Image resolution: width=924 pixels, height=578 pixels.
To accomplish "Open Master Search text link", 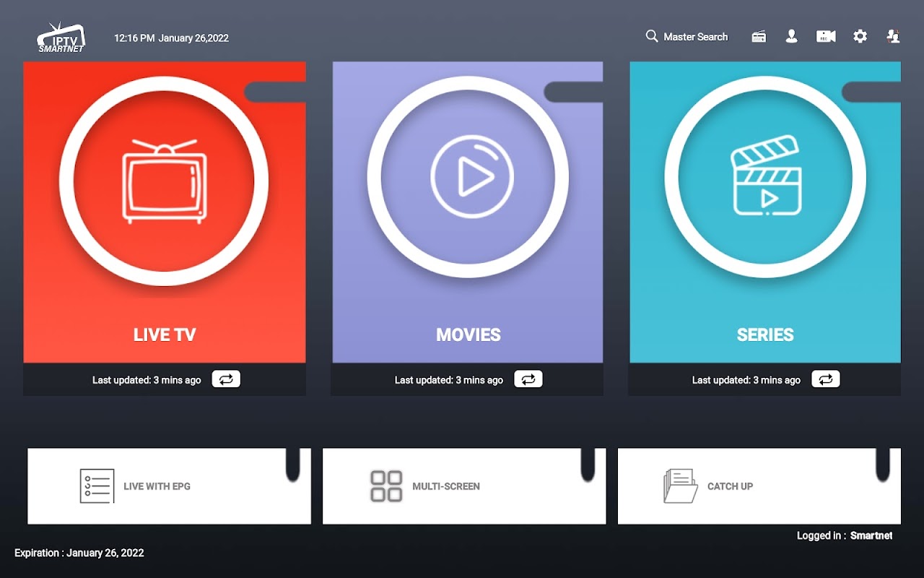I will pyautogui.click(x=696, y=37).
